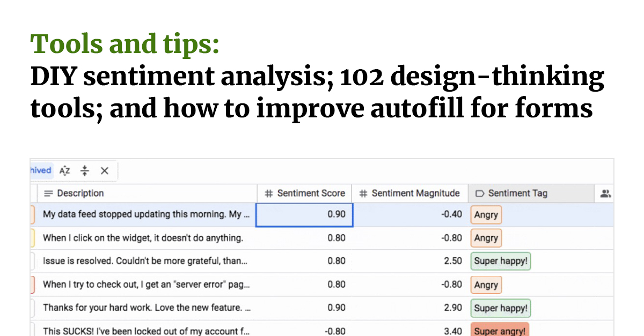Click the collaborators icon in the header row
The width and height of the screenshot is (644, 336).
(605, 193)
